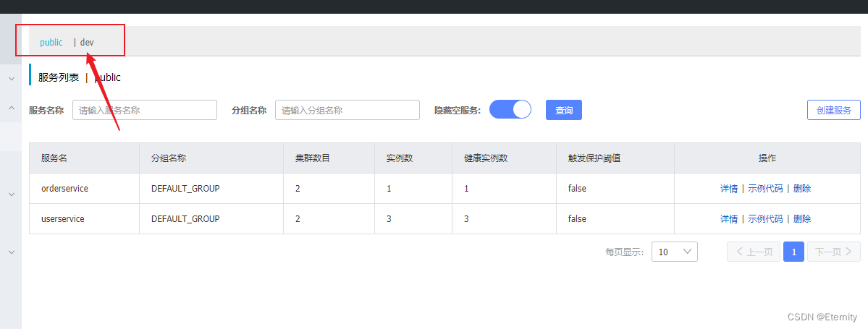Open 示例代码 for userservice
This screenshot has width=868, height=329.
(766, 219)
